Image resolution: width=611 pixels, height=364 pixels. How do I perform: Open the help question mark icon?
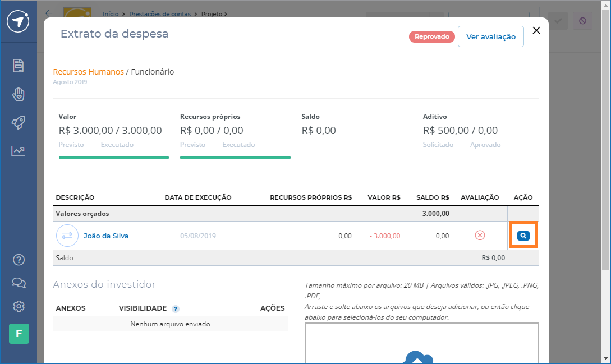pyautogui.click(x=19, y=260)
